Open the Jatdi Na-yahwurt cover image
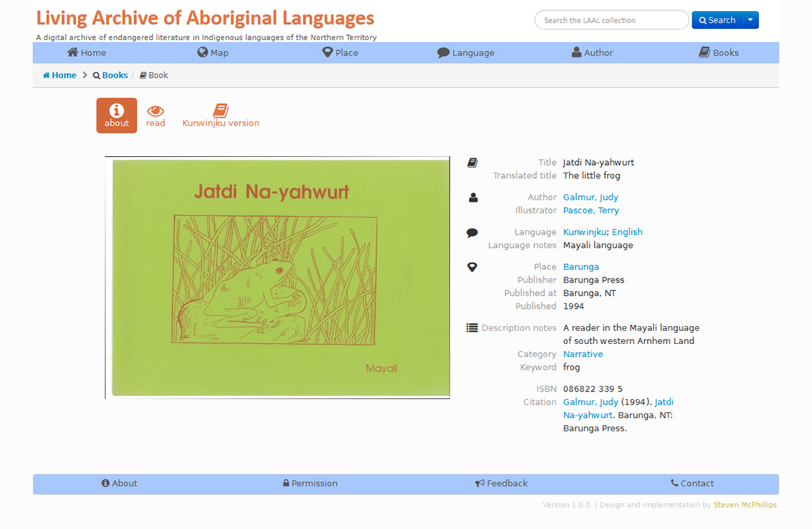Screen dimensions: 812x529 tap(278, 278)
